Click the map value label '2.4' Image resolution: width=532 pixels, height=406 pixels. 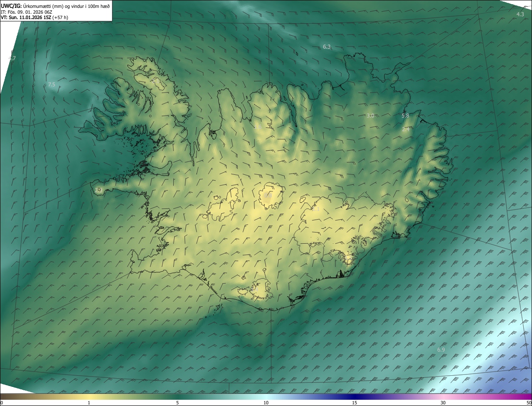pyautogui.click(x=406, y=129)
